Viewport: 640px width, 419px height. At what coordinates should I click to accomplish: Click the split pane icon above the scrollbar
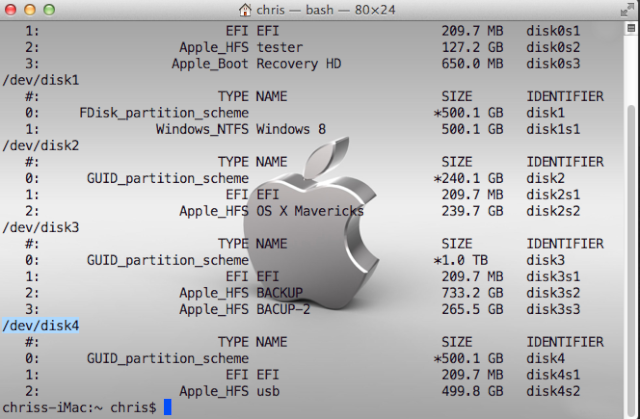coord(631,28)
